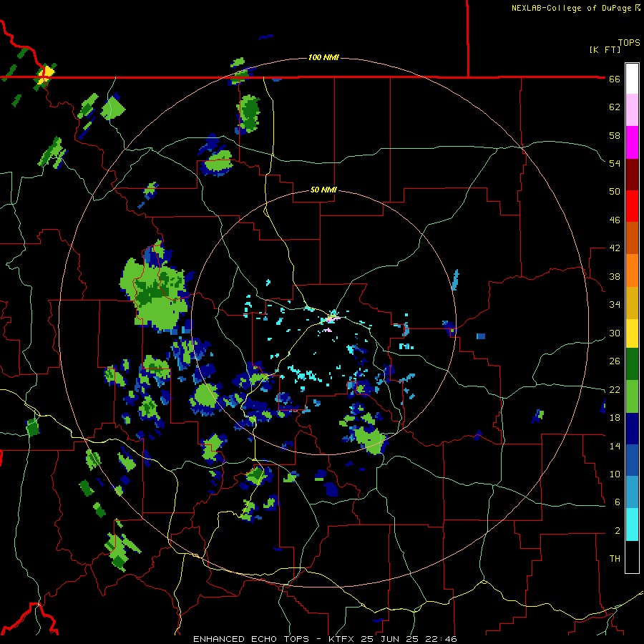Click the NEXLAB-College of DuPage credit
644x644 pixels.
click(x=575, y=8)
